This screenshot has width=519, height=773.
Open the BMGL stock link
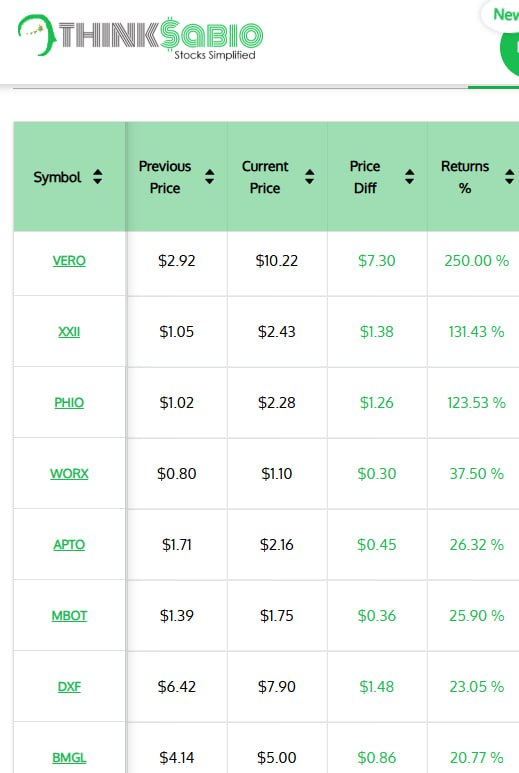tap(69, 757)
